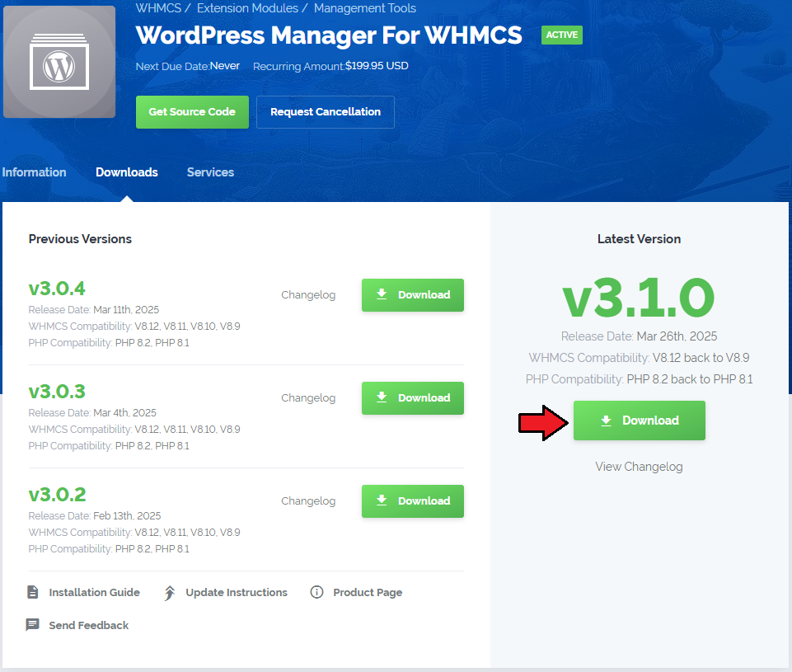Click "PHP Compatibility: PHP 8.2 back to PHP 8.1"
792x672 pixels.
coord(639,379)
